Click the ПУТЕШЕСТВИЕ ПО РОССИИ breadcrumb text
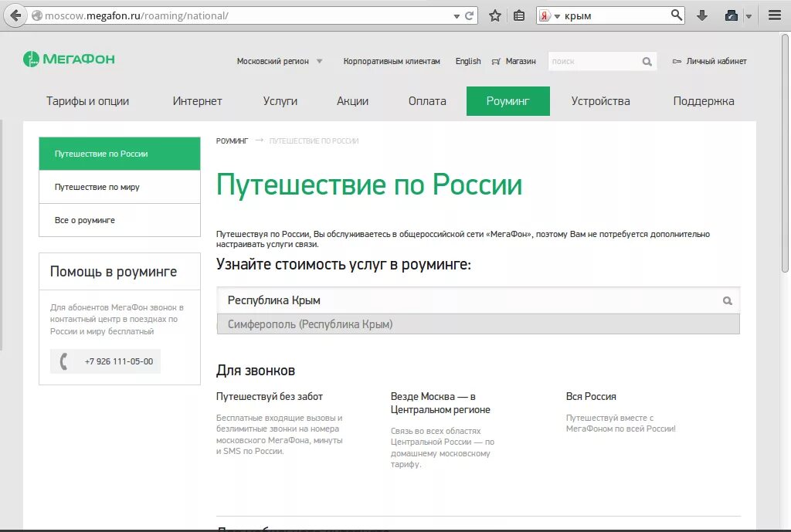Viewport: 791px width, 532px height. click(314, 141)
